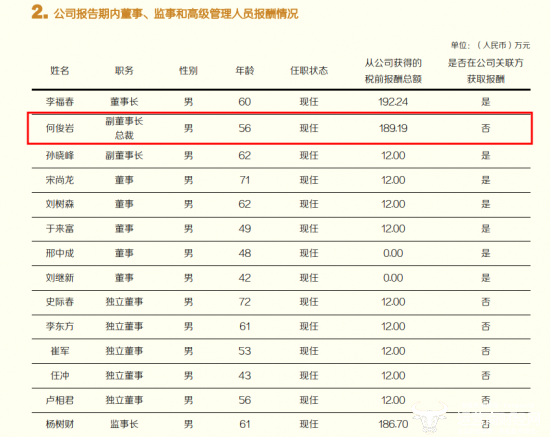Click the 192.24 remuneration value
This screenshot has width=550, height=437.
point(393,102)
